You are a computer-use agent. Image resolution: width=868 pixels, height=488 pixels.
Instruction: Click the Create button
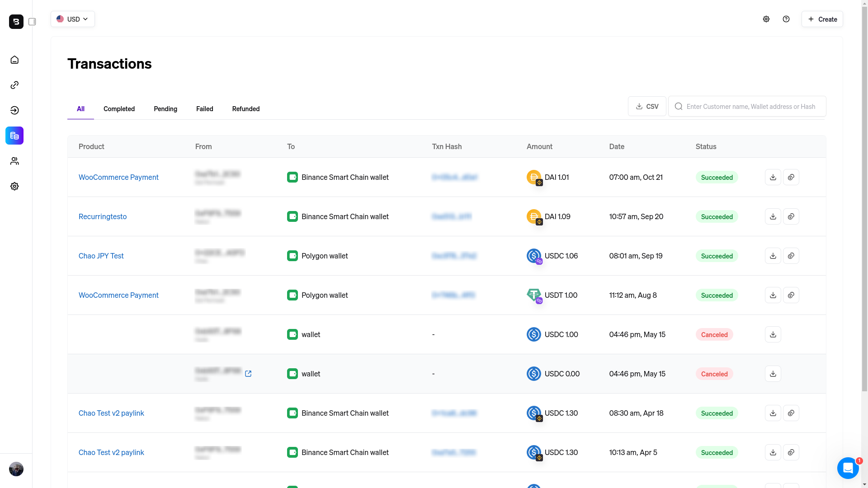click(822, 19)
